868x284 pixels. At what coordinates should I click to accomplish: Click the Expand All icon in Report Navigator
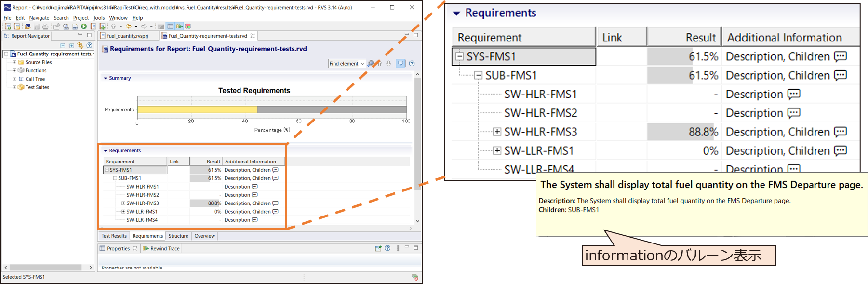tap(71, 45)
